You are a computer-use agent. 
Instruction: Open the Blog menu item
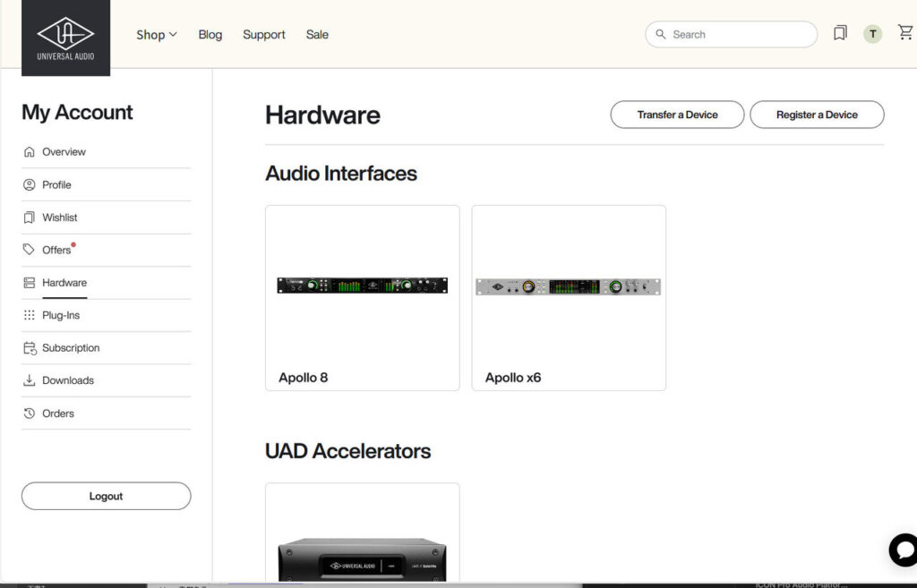(210, 35)
